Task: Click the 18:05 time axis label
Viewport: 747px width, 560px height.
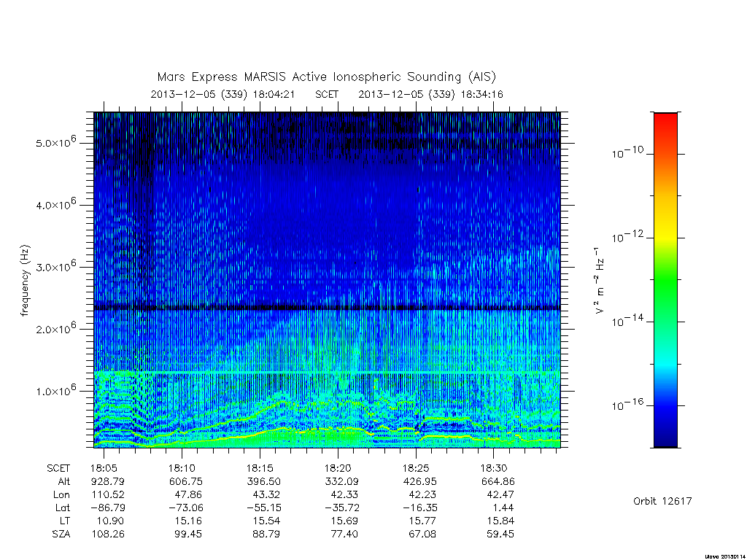Action: (104, 468)
